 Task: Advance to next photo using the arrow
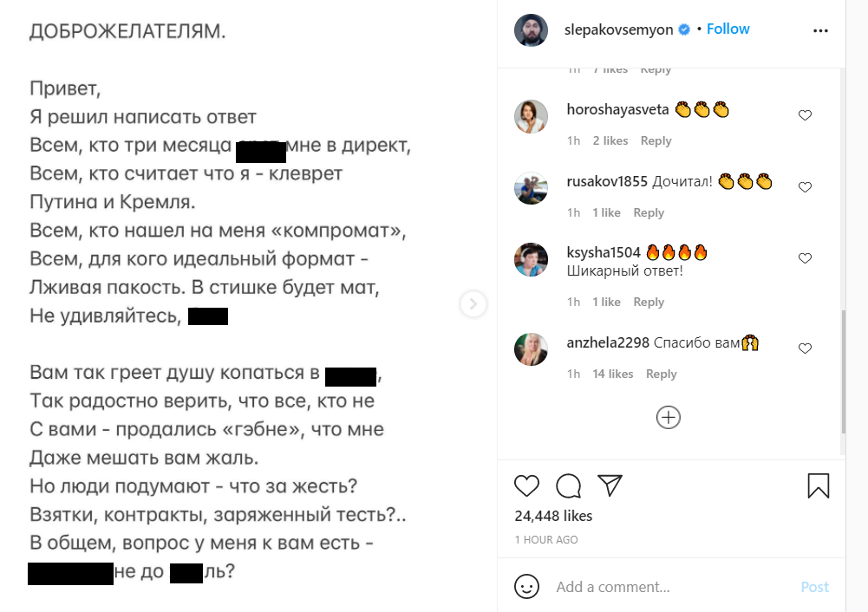[473, 304]
